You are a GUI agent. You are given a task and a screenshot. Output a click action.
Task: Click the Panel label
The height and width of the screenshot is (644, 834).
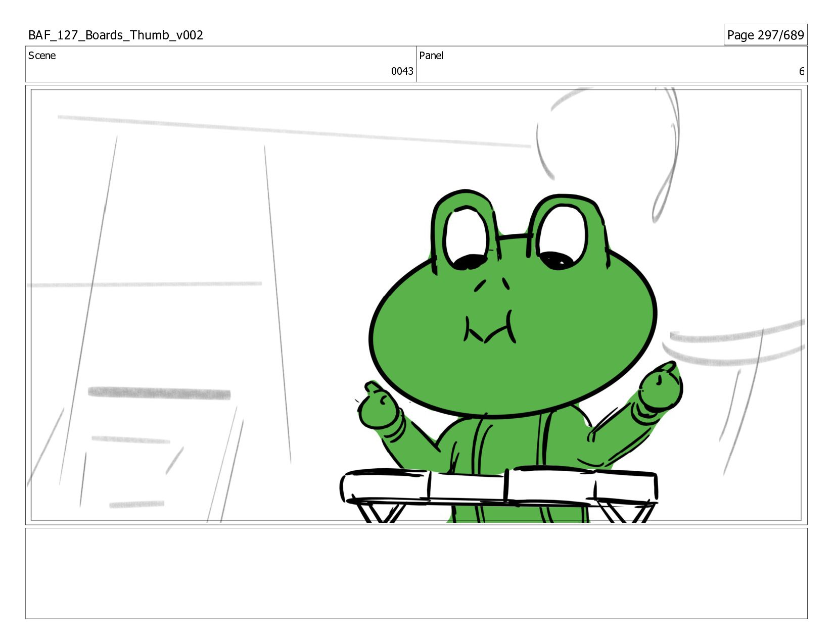(x=431, y=56)
